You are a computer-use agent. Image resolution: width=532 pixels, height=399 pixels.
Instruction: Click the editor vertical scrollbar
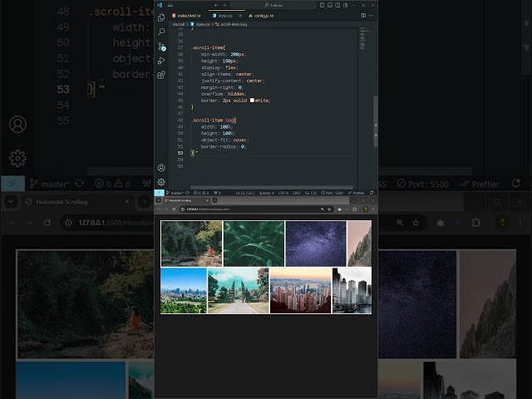[x=376, y=121]
